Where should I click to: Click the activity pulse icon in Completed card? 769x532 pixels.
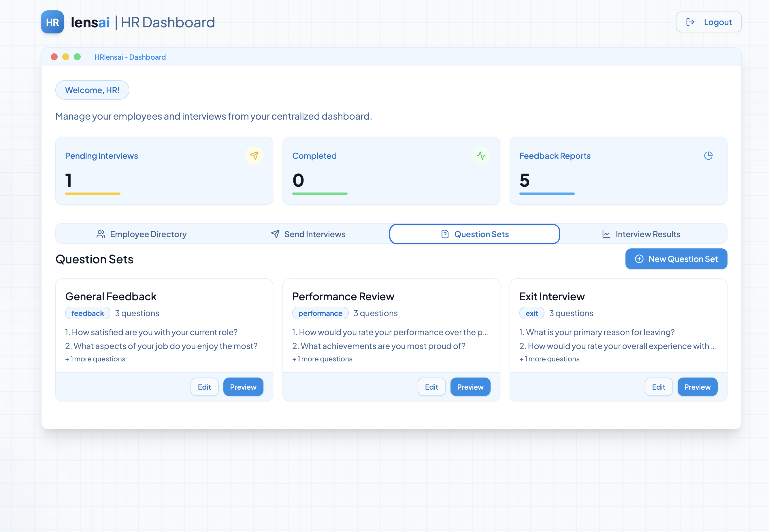481,156
